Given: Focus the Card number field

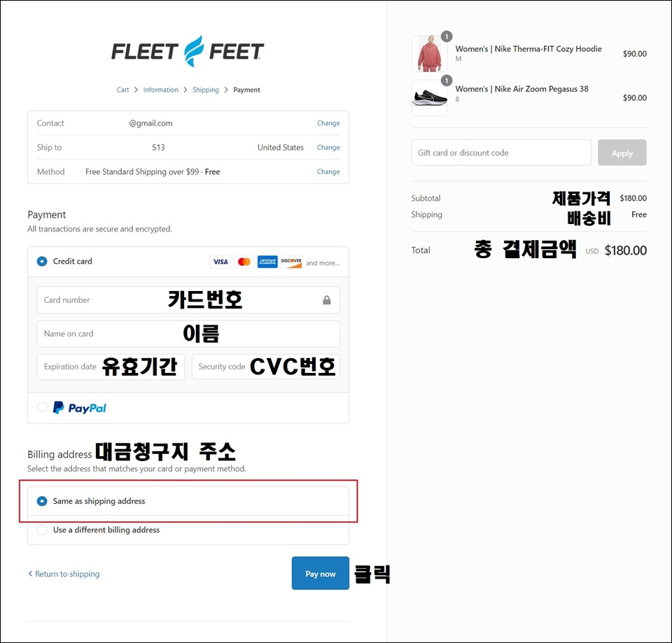Looking at the screenshot, I should 188,300.
